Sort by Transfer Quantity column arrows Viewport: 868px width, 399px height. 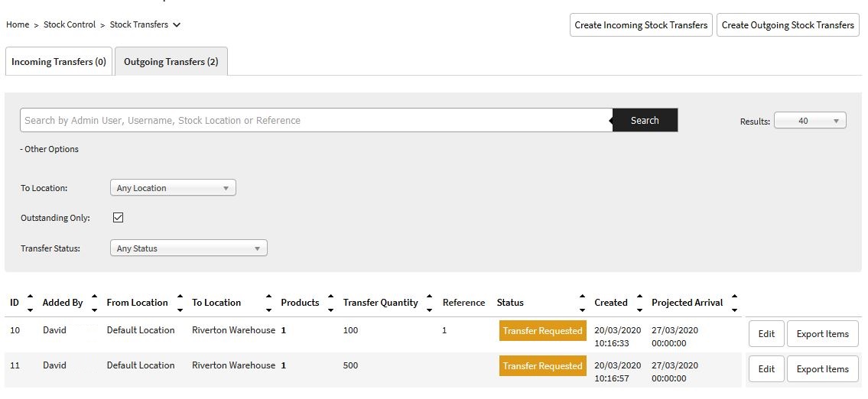click(x=429, y=303)
